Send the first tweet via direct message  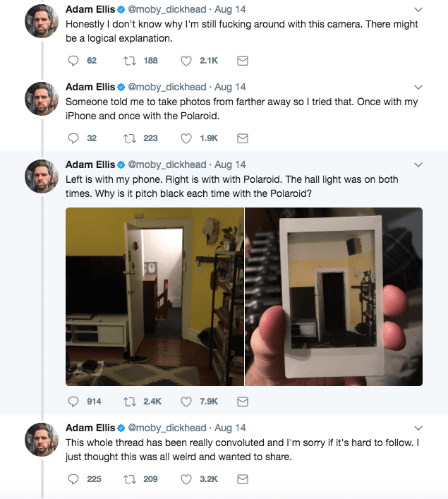[243, 61]
